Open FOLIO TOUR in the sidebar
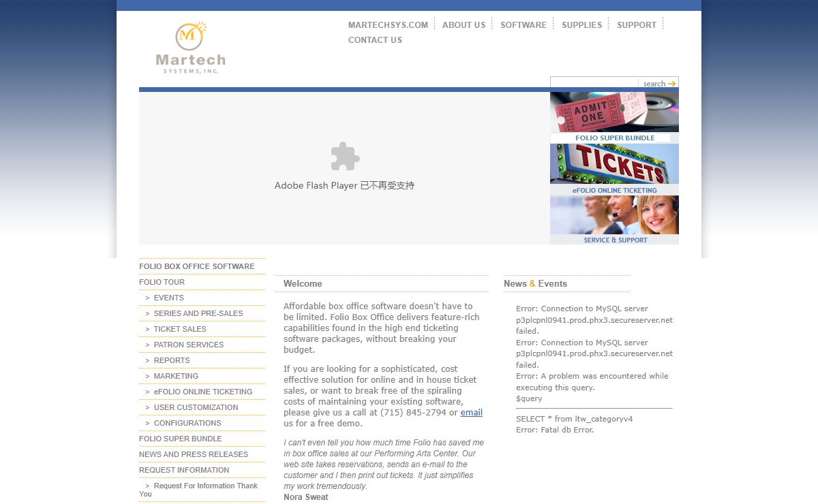Viewport: 818px width, 504px height. coord(162,282)
